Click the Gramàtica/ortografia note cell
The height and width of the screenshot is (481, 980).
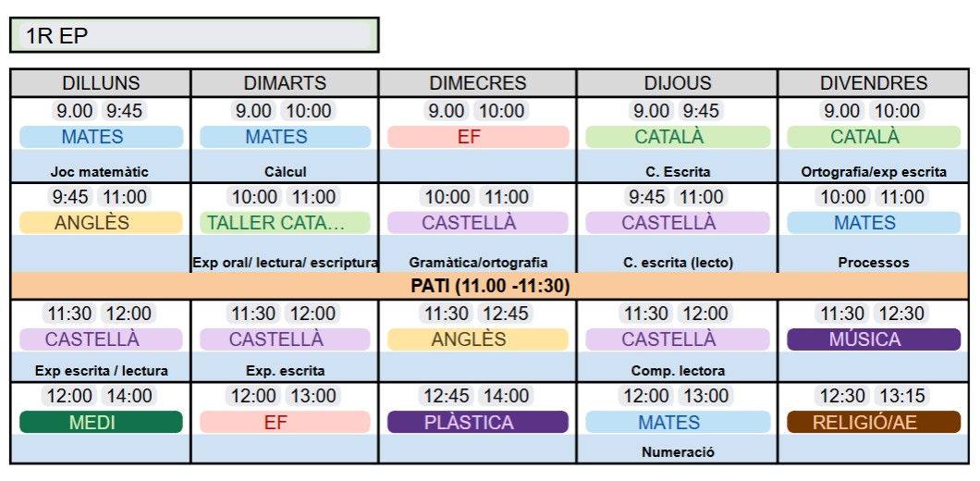tap(477, 263)
